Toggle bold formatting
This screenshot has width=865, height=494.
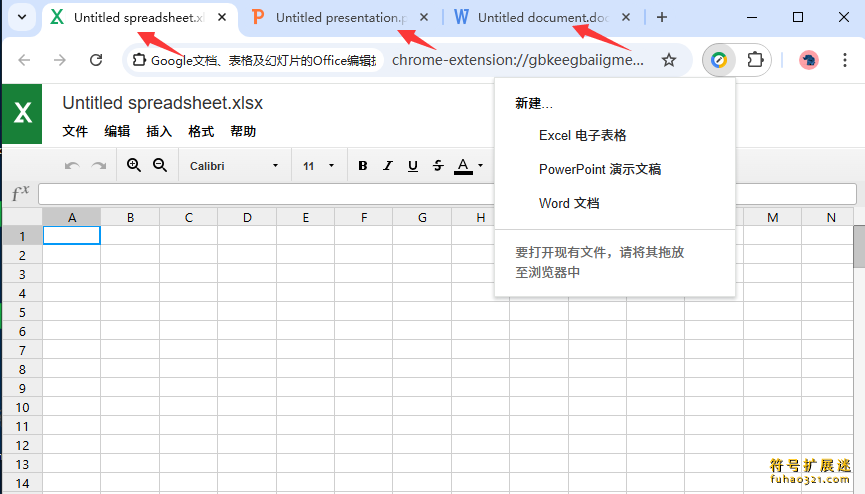[x=362, y=166]
